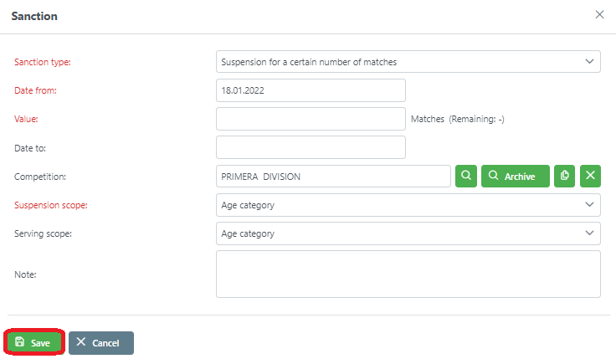Click the 'Serving scope:' label

coord(44,233)
